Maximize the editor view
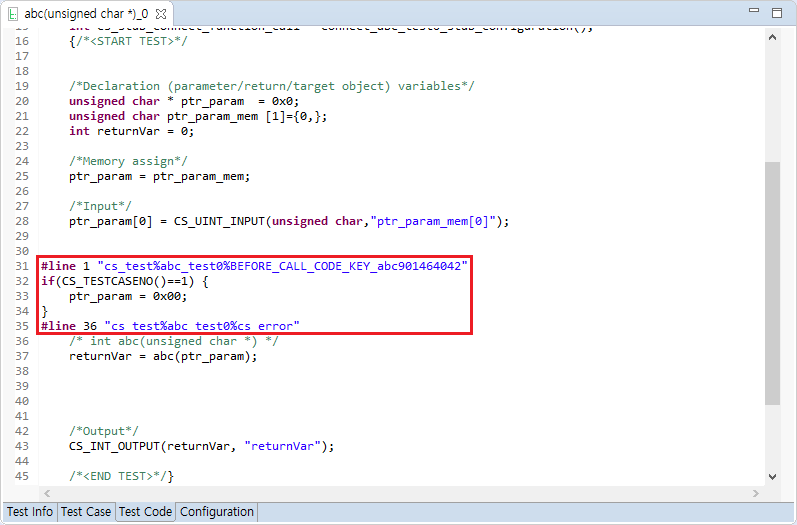 [777, 13]
